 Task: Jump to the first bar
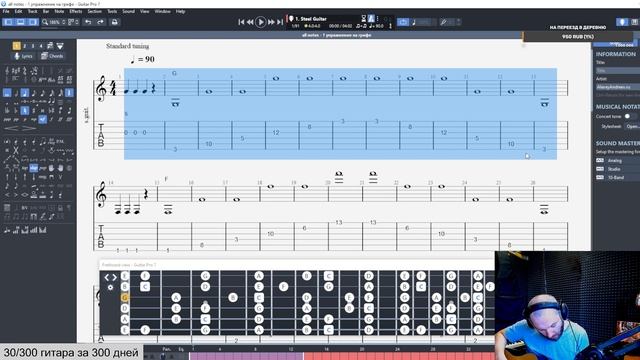tap(241, 22)
